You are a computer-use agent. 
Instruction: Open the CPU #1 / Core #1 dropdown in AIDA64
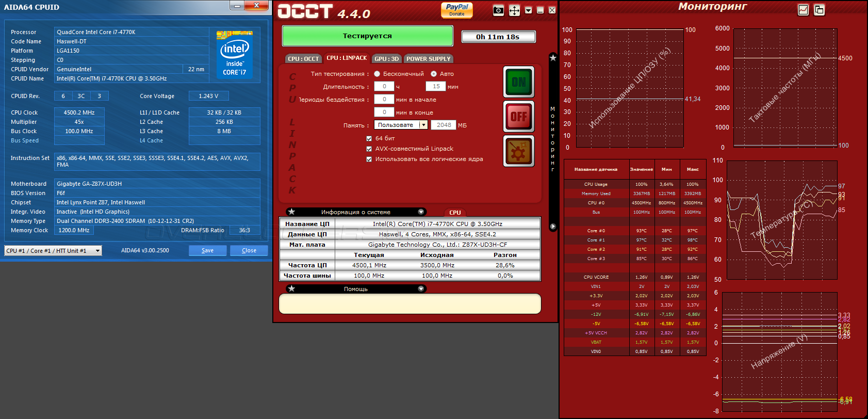click(x=53, y=251)
